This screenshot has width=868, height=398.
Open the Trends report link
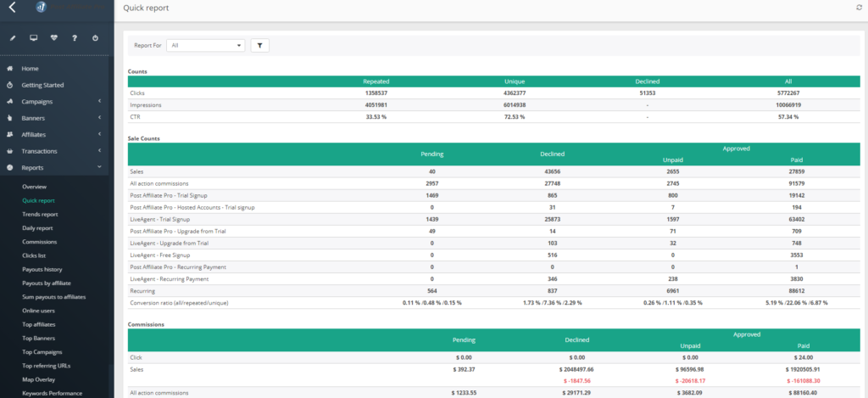pos(40,215)
